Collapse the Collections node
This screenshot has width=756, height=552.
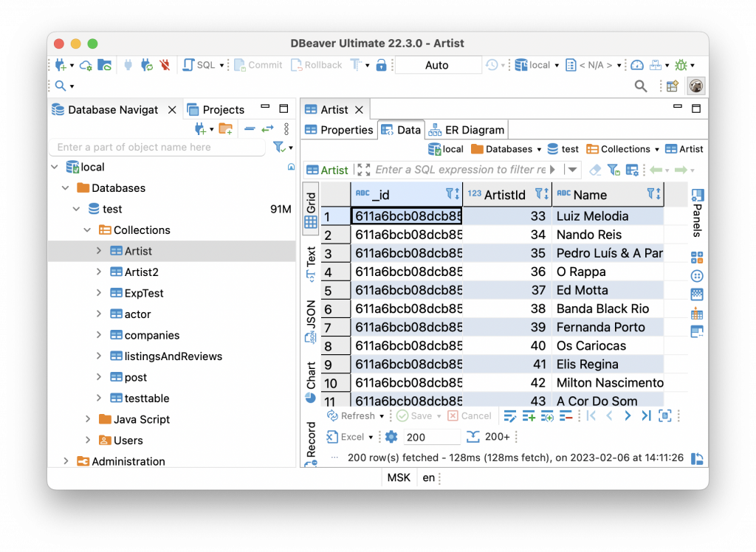87,230
